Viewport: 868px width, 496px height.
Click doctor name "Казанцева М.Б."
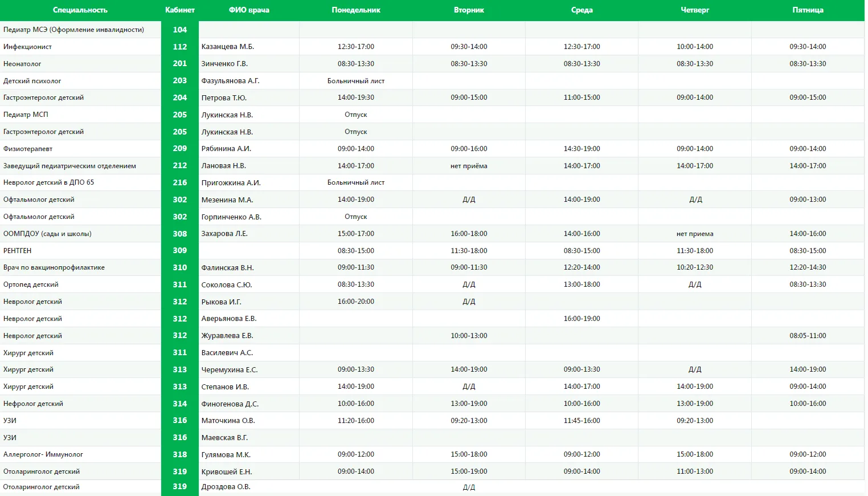click(228, 47)
